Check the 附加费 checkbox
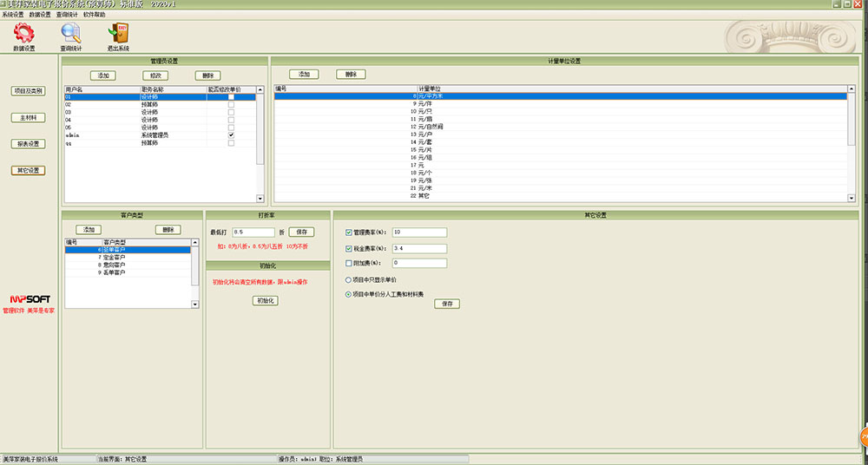 (349, 262)
